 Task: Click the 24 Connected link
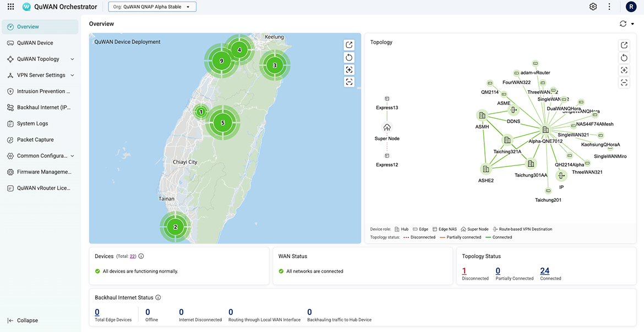point(544,270)
